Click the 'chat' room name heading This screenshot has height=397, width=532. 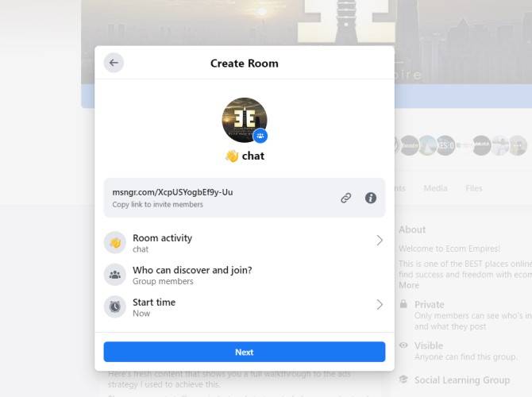253,156
